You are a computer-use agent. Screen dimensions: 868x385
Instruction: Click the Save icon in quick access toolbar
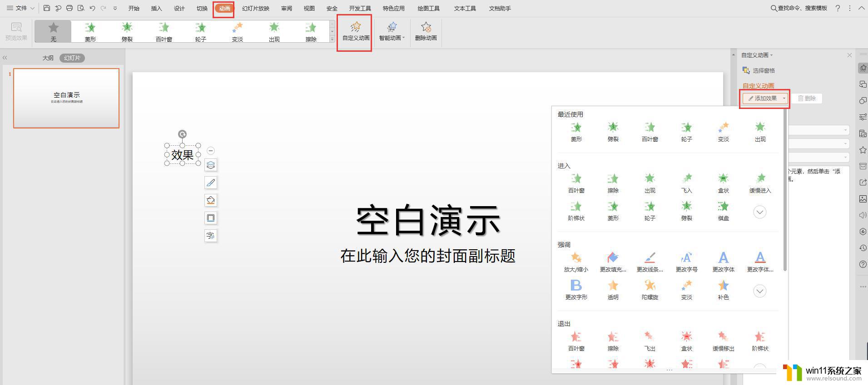pos(47,8)
